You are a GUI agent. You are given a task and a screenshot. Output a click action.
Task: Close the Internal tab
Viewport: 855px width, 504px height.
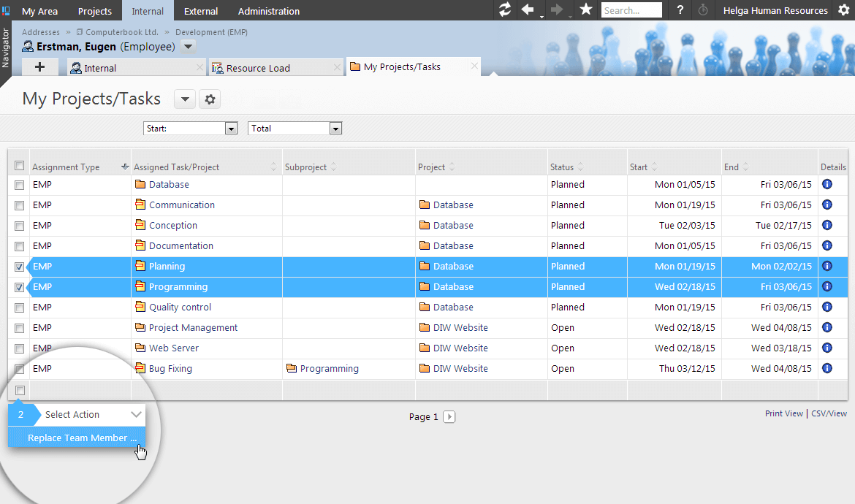click(199, 67)
